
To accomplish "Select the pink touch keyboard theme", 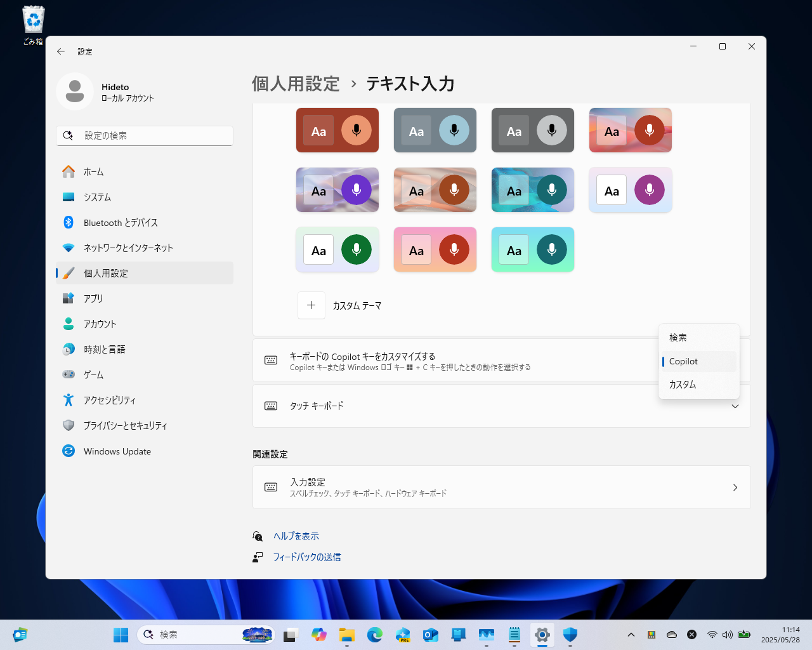I will pos(435,249).
